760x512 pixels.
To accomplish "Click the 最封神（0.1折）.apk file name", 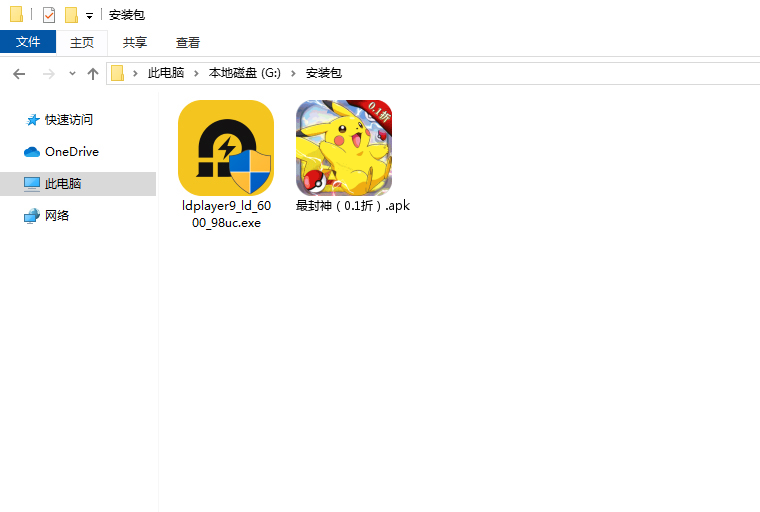I will click(353, 206).
